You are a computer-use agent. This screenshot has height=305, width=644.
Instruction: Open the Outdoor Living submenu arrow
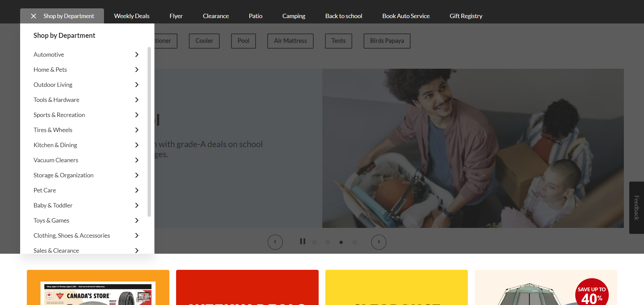(x=137, y=85)
